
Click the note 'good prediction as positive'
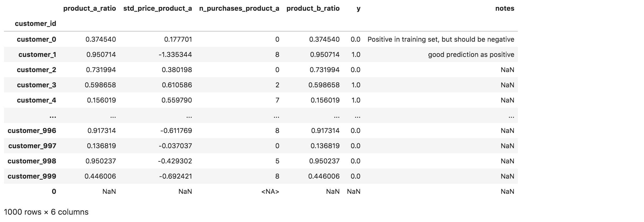pos(471,55)
